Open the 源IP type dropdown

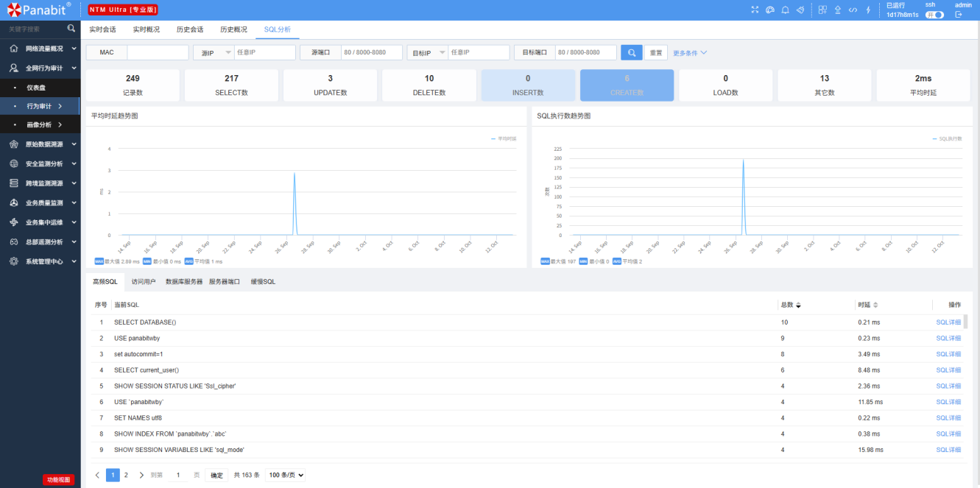click(x=213, y=53)
